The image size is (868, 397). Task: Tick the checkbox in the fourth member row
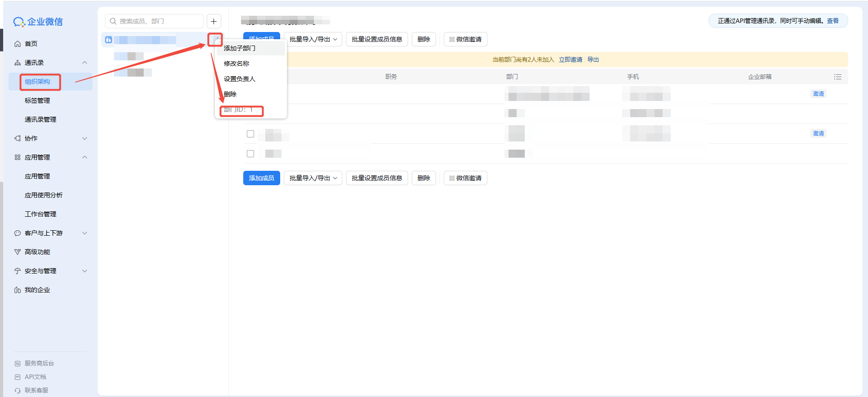point(250,154)
